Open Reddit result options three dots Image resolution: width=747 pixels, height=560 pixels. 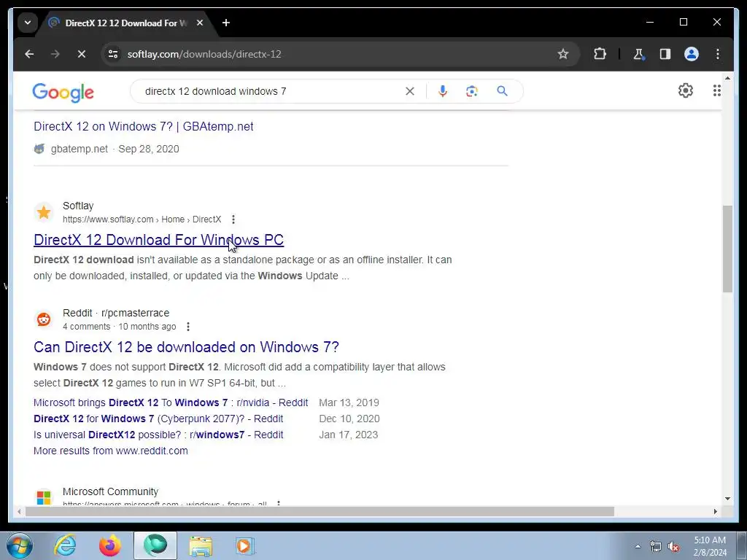[x=188, y=327]
